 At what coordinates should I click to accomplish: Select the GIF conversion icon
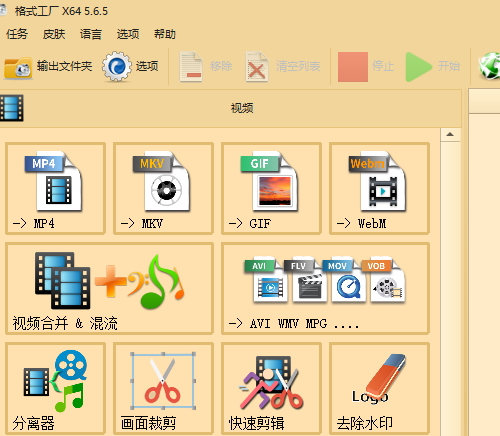pyautogui.click(x=269, y=181)
